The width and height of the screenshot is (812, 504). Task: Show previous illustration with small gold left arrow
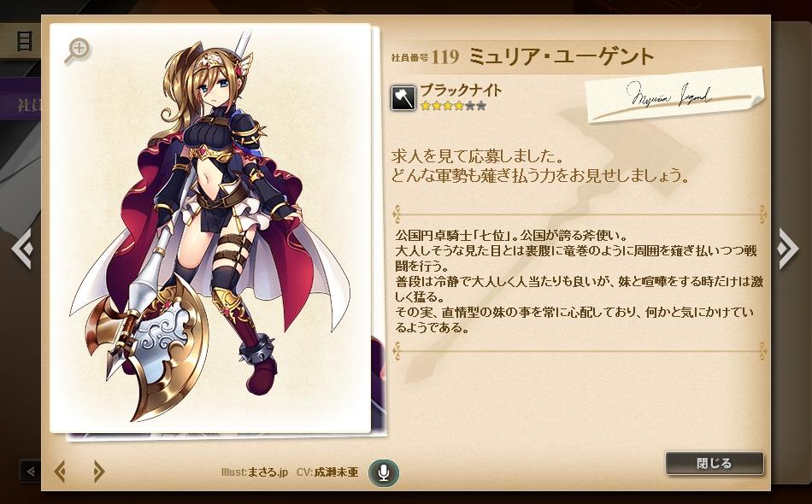(x=60, y=472)
